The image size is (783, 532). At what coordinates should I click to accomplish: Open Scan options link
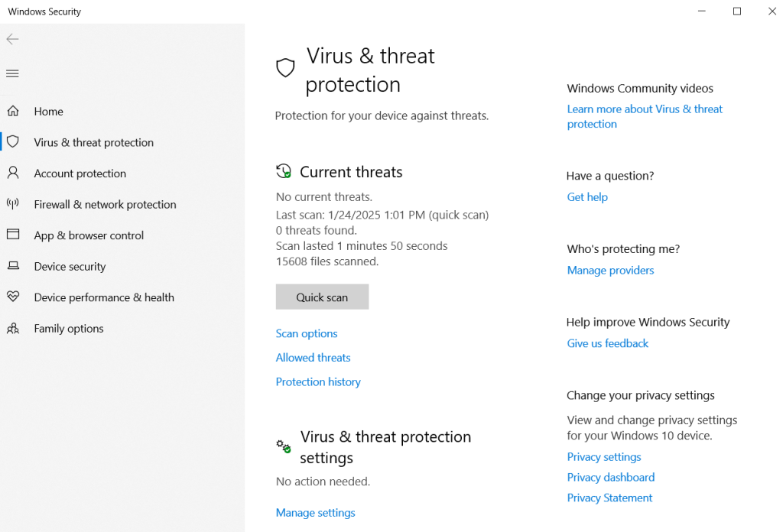pos(307,334)
